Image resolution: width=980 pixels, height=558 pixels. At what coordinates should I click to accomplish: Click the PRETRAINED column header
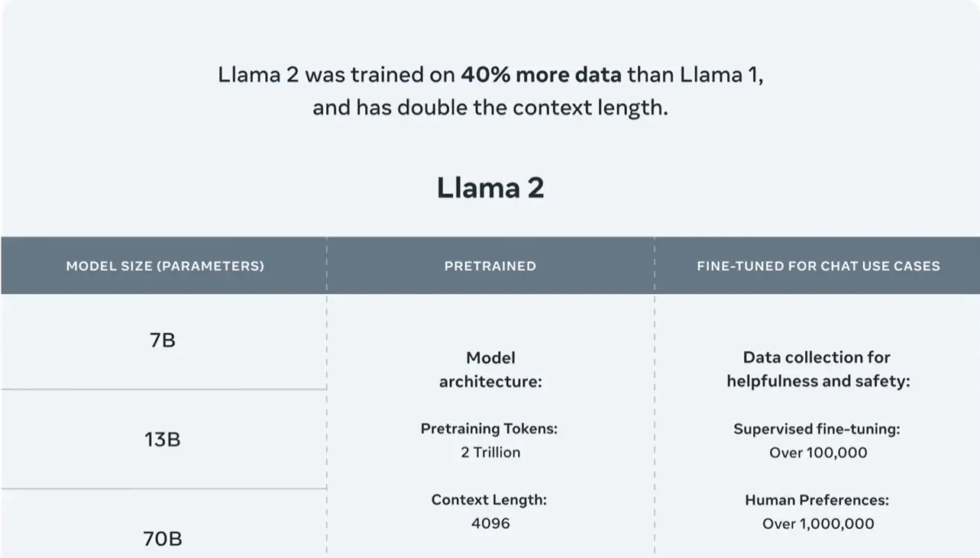pyautogui.click(x=490, y=266)
